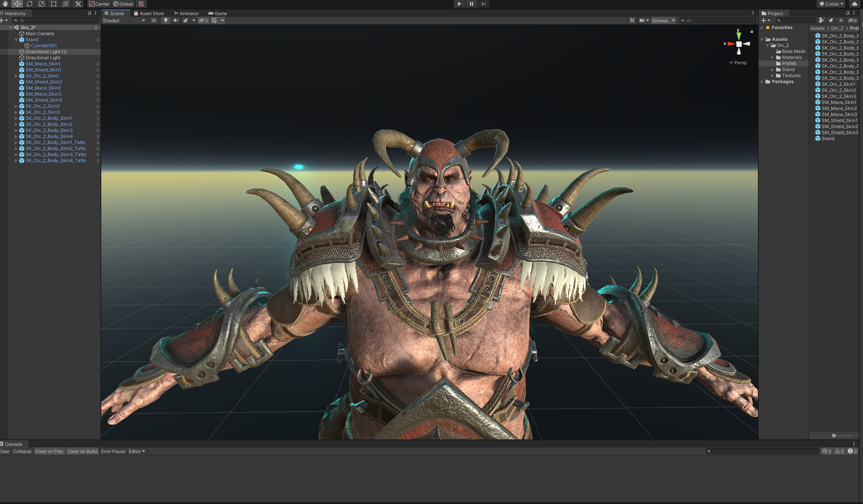Toggle grid snapping icon in top toolbar
This screenshot has height=504, width=863.
141,4
